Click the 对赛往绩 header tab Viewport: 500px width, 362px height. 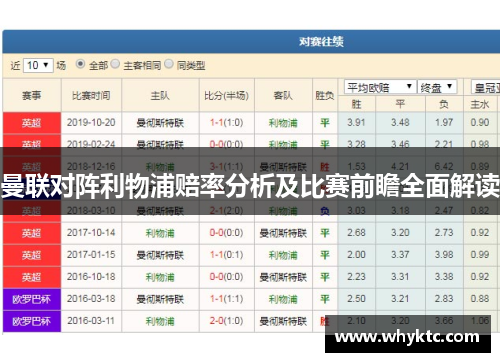tap(321, 42)
